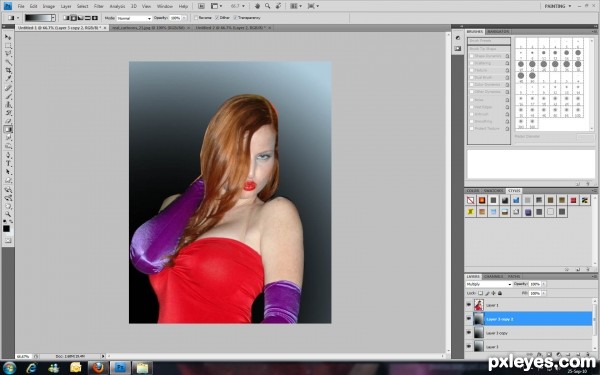Screen dimensions: 600x375
Task: Click the Photoshop taskbar button
Action: click(x=120, y=368)
